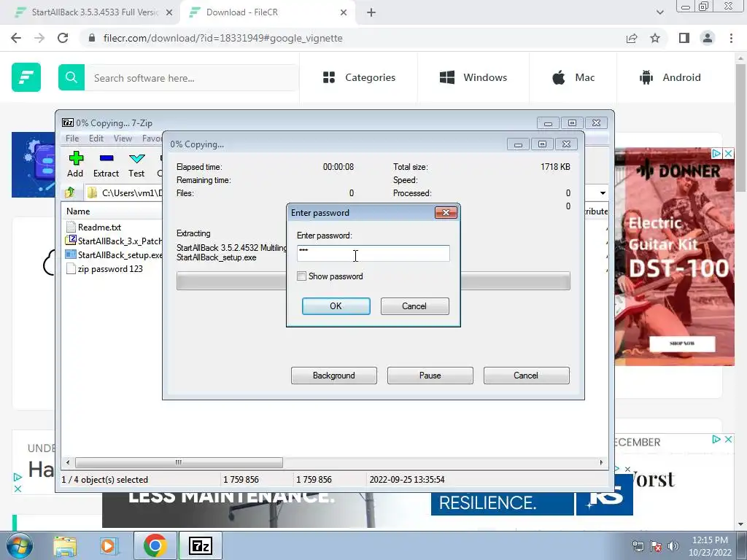Screen dimensions: 747x560
Task: Open the Mac category link
Action: 573,77
